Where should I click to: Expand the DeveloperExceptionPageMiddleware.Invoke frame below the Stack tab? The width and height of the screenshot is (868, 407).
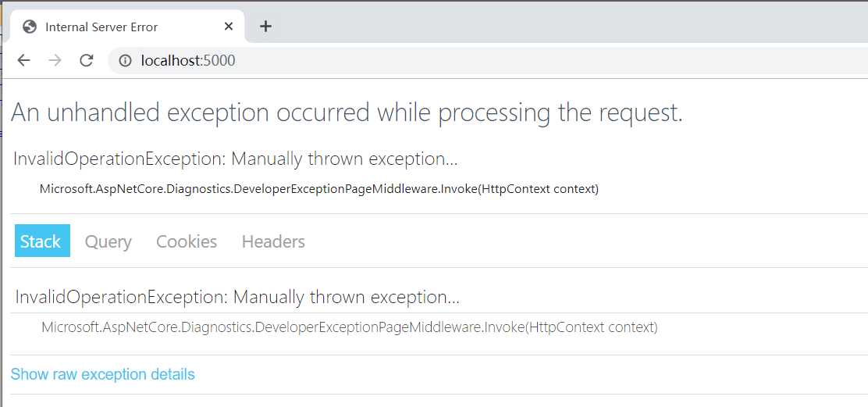[349, 327]
